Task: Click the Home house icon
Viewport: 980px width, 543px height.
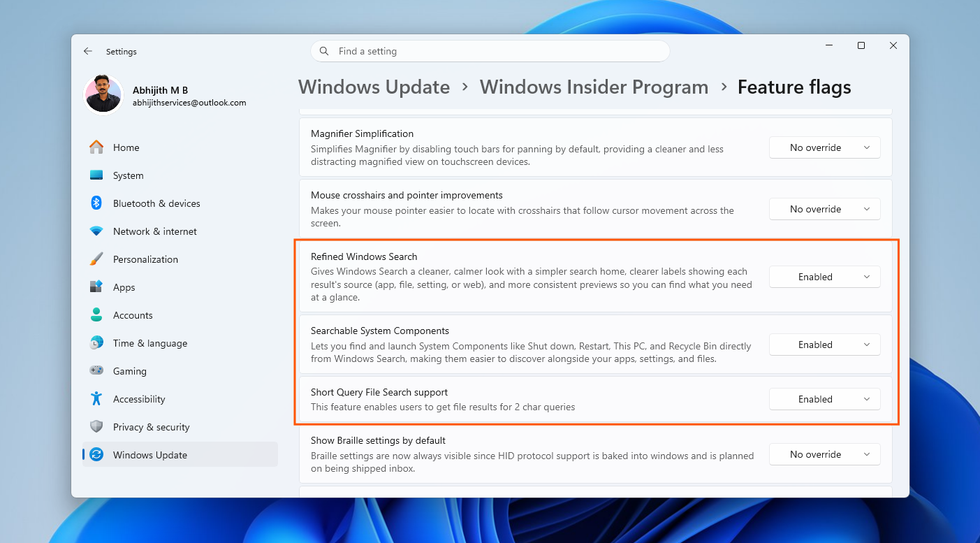Action: (96, 147)
